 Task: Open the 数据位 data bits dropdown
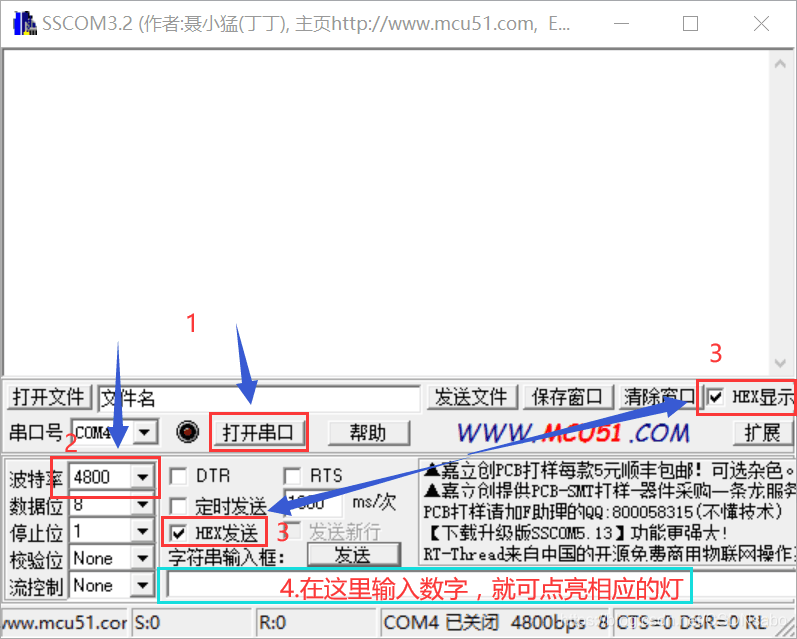click(142, 504)
